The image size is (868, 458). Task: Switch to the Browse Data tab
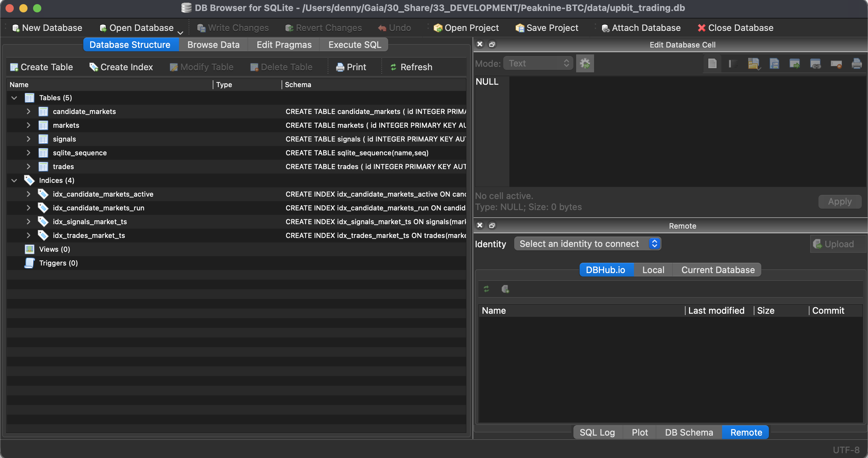click(x=213, y=44)
